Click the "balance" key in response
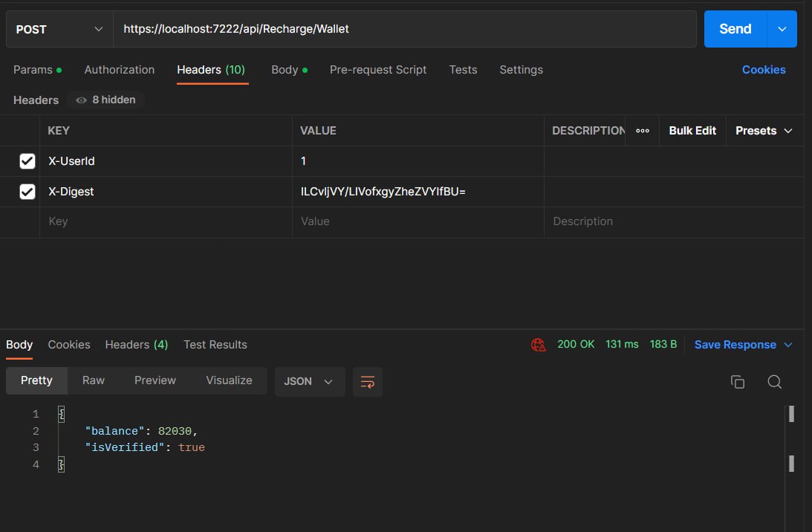This screenshot has height=532, width=812. (x=114, y=431)
